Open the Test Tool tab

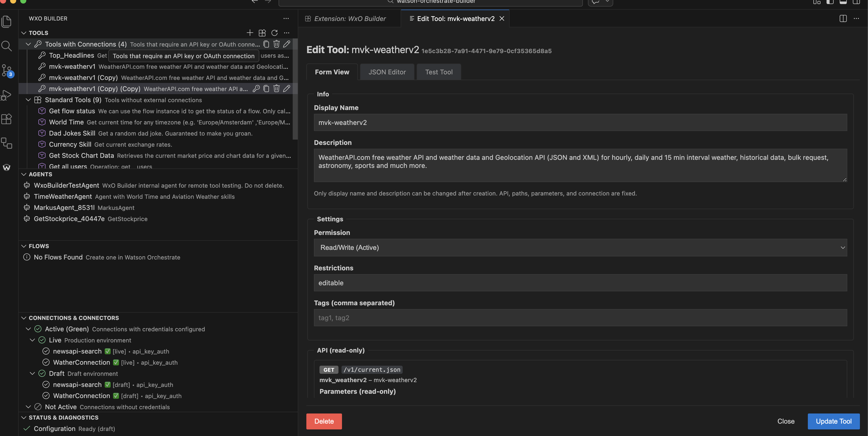pos(438,72)
